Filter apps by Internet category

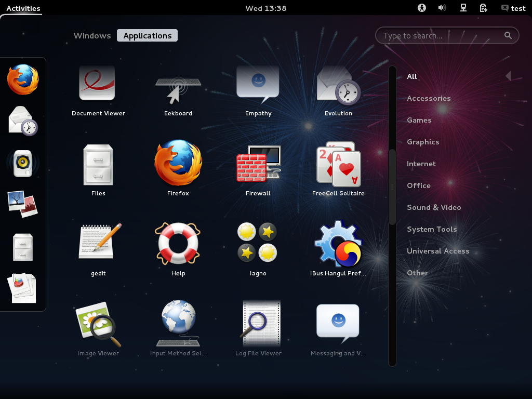(x=421, y=164)
